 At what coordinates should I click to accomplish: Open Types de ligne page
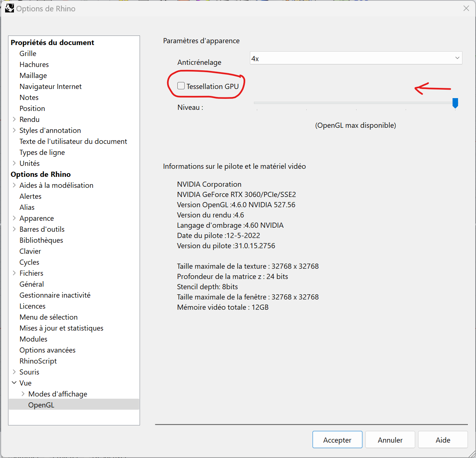(42, 152)
